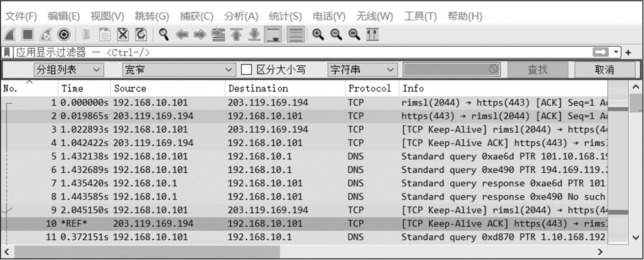Click vertical scrollbar down arrow
Screen dimensions: 644x260
[635, 238]
